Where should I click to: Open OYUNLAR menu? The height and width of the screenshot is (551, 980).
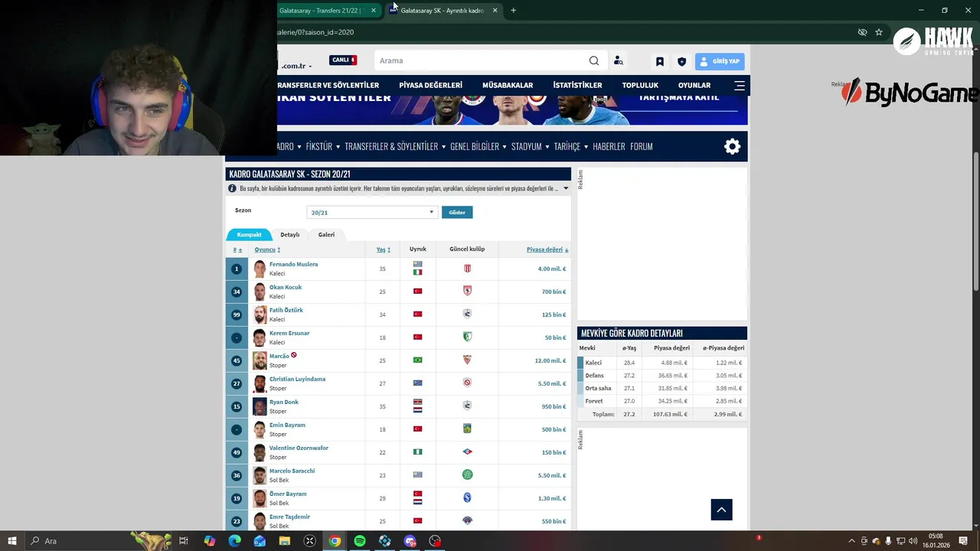694,85
